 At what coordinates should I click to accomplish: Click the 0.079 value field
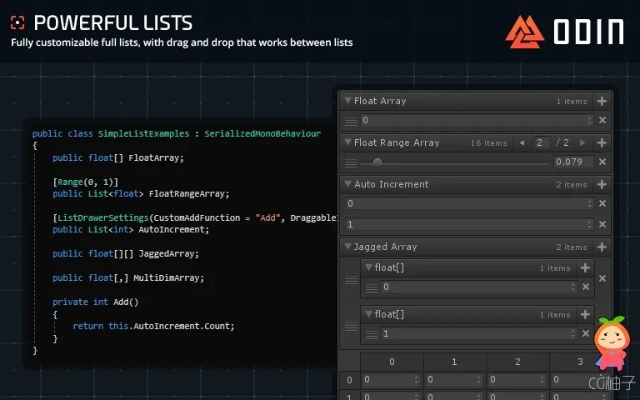tap(572, 162)
